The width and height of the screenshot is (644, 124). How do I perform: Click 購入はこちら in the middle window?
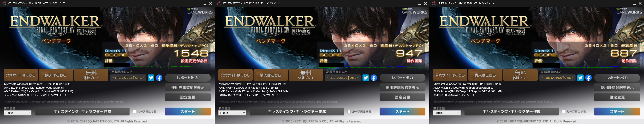270,75
